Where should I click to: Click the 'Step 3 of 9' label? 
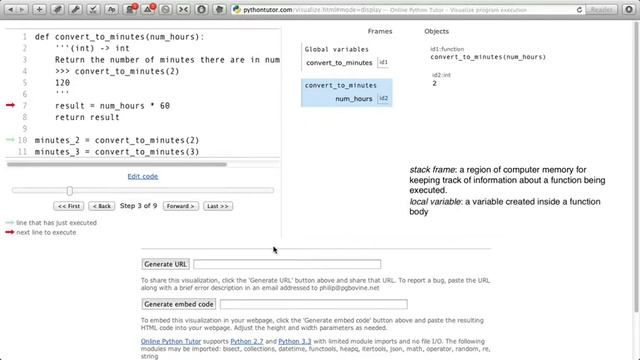[138, 206]
